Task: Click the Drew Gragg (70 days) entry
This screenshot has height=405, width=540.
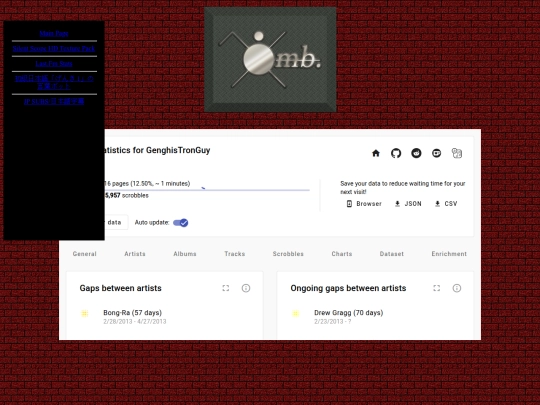Action: pos(349,313)
